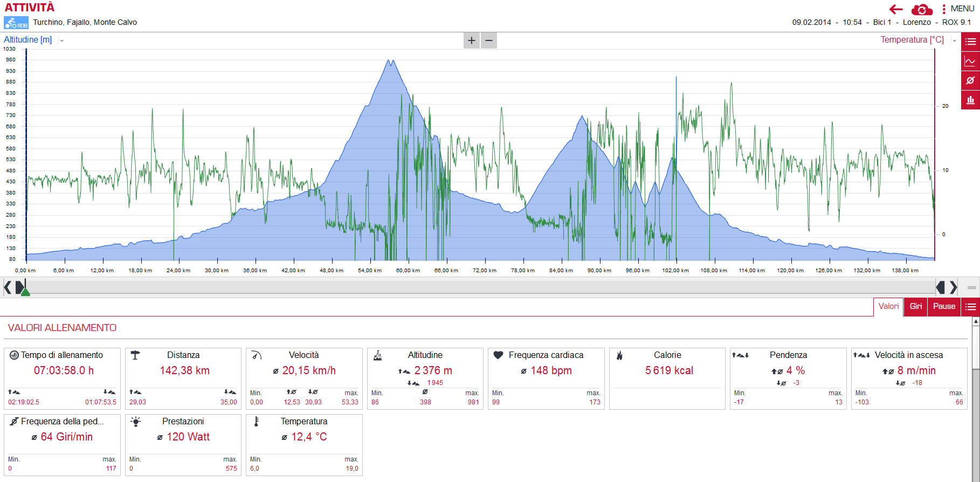Toggle the average values icon
The width and height of the screenshot is (980, 482).
pos(970,80)
